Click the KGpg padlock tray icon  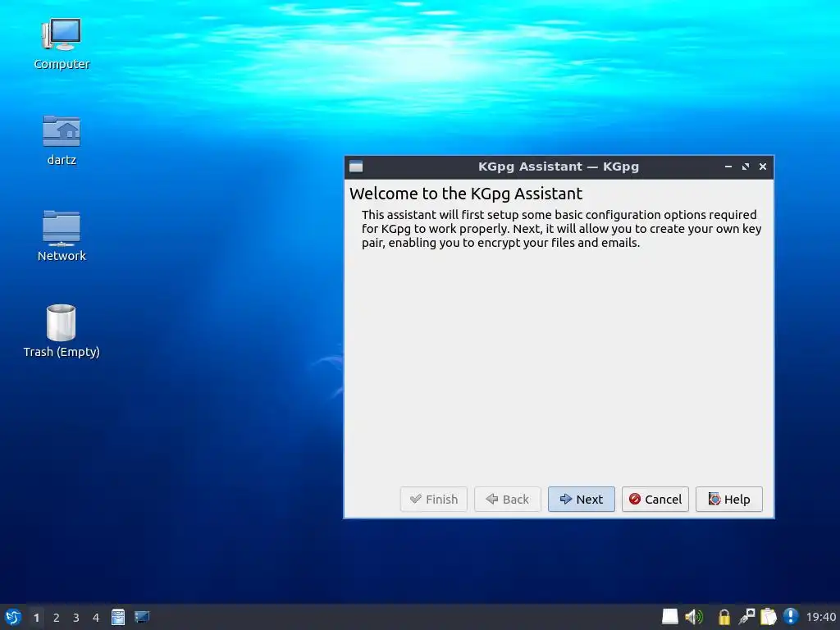click(724, 617)
